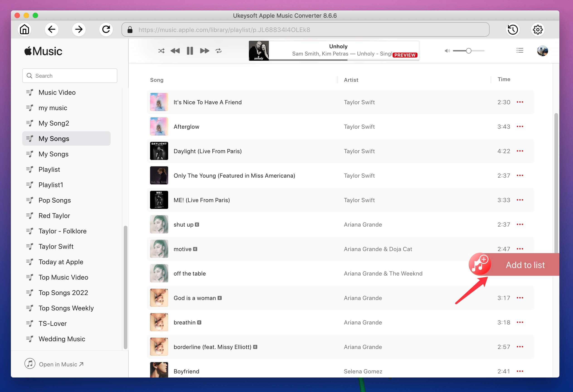Click the Add to list icon
This screenshot has width=573, height=392.
(479, 264)
